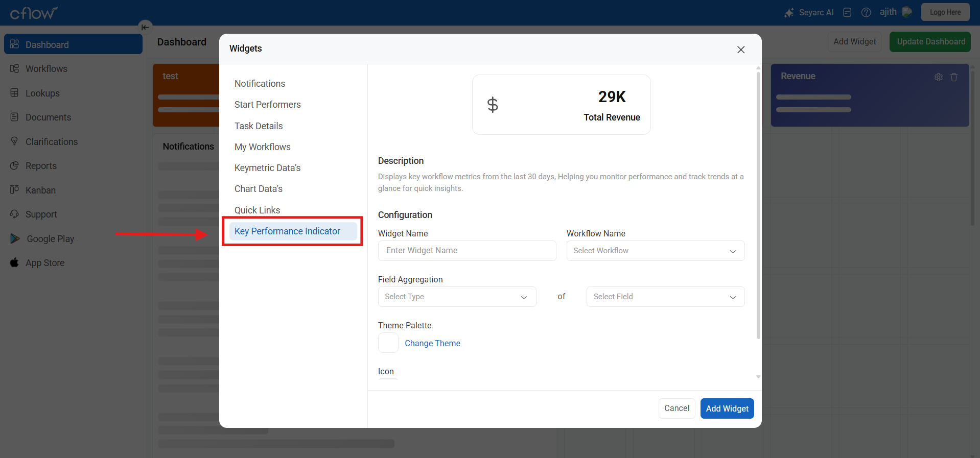Screen dimensions: 980x458
Task: Click the notes icon in top bar
Action: (847, 13)
